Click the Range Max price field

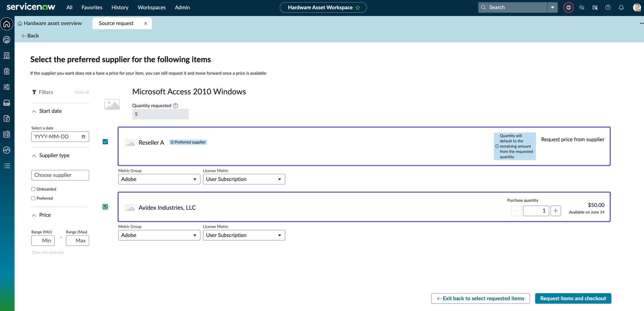[78, 241]
